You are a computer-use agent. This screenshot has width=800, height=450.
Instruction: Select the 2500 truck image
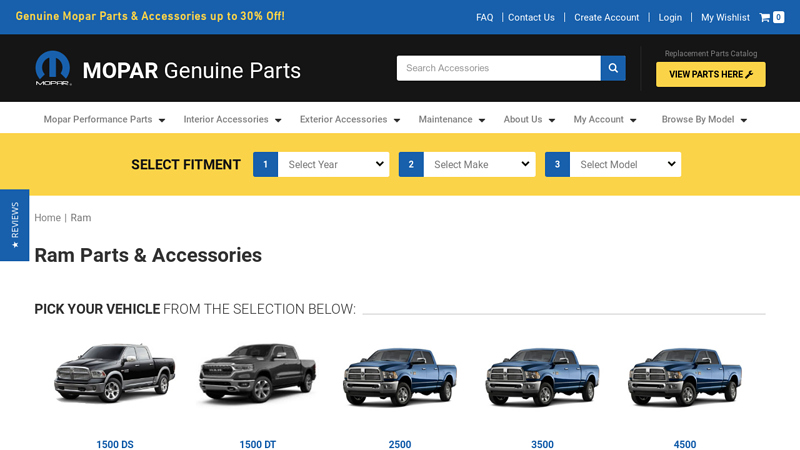coord(400,377)
